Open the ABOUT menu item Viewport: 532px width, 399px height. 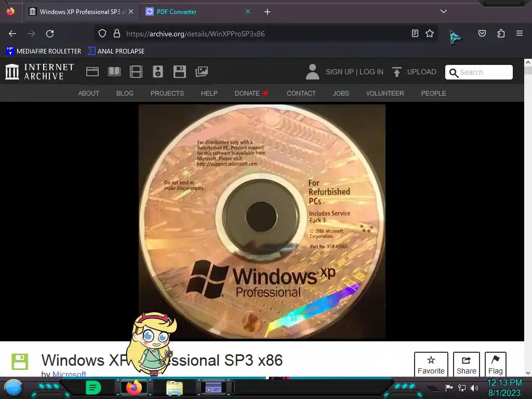[88, 94]
